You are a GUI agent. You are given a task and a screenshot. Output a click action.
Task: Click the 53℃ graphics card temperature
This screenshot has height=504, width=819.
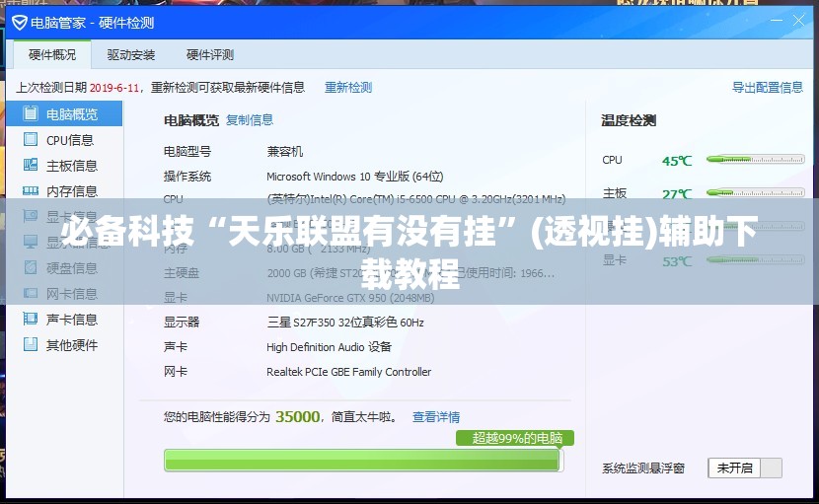(x=676, y=261)
